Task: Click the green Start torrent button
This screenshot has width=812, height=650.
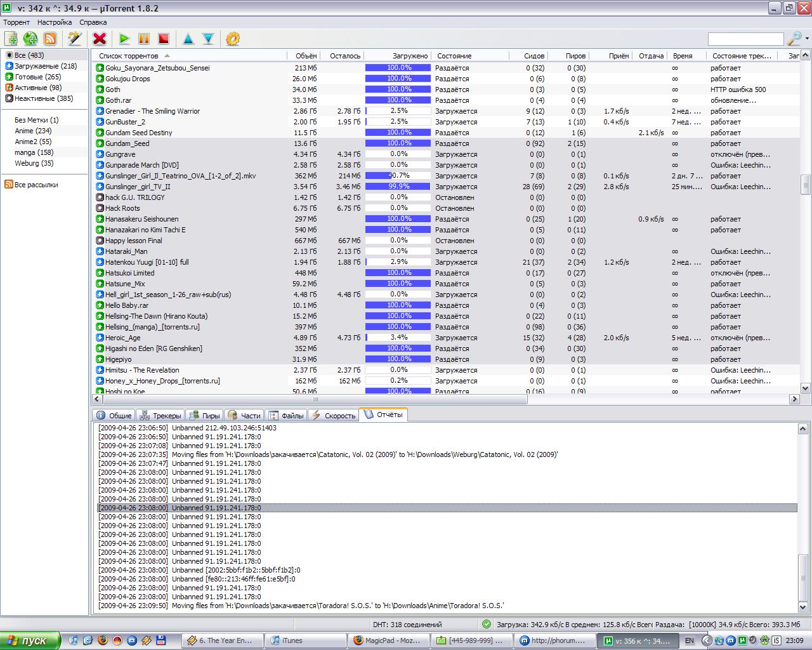Action: tap(124, 39)
